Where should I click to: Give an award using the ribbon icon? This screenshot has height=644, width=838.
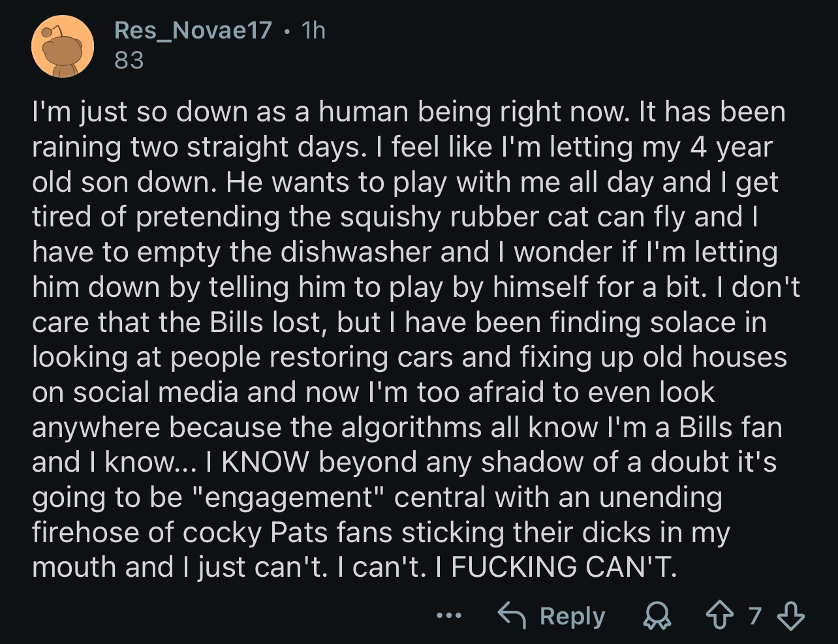[657, 615]
